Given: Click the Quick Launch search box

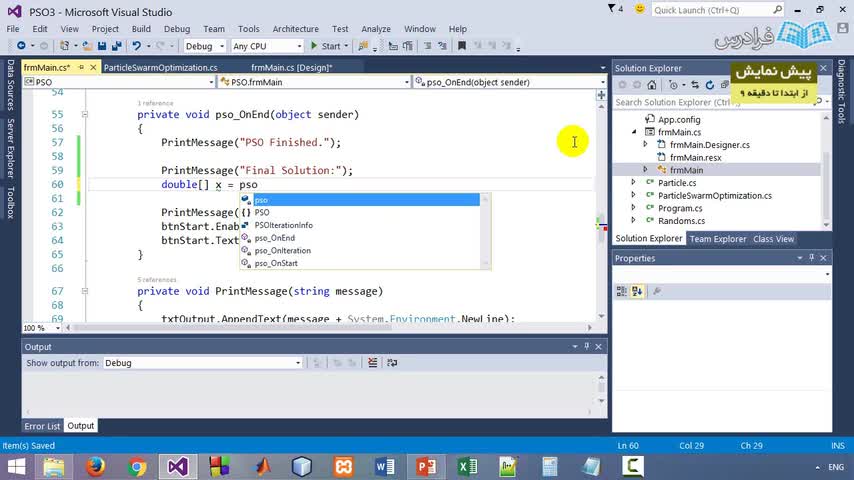Looking at the screenshot, I should pos(712,10).
